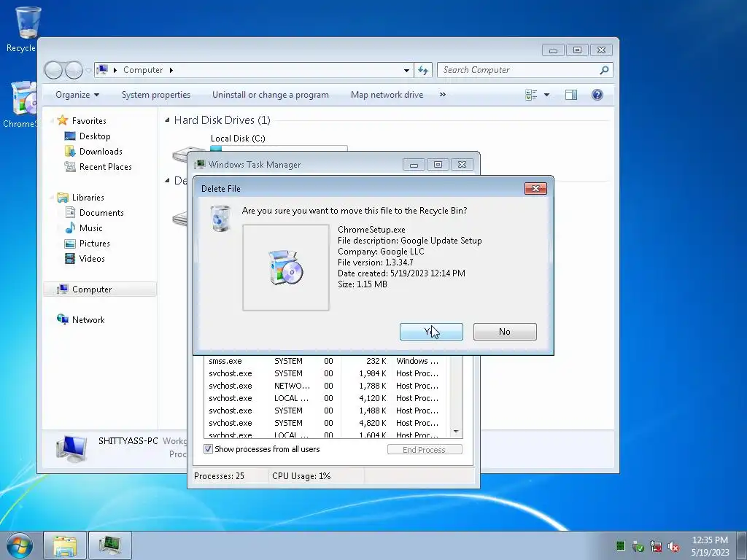The height and width of the screenshot is (560, 747).
Task: Open the Recycle Bin desktop icon
Action: pyautogui.click(x=26, y=28)
